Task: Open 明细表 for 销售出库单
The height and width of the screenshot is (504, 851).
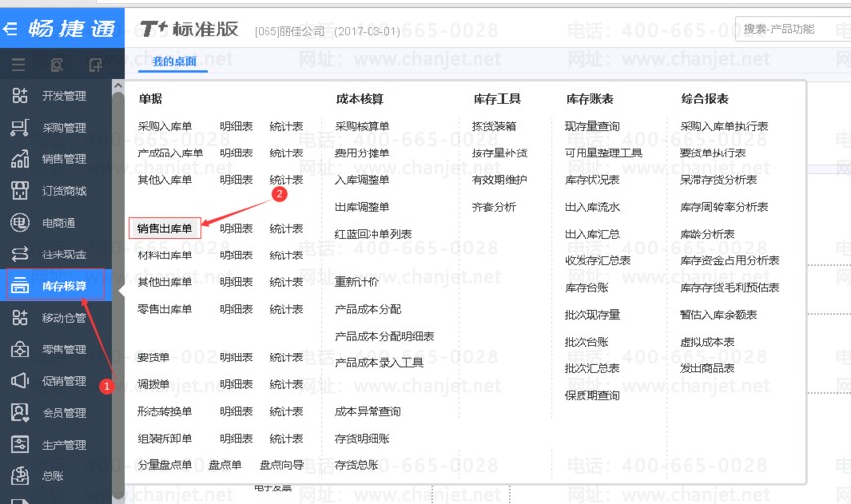Action: coord(236,228)
